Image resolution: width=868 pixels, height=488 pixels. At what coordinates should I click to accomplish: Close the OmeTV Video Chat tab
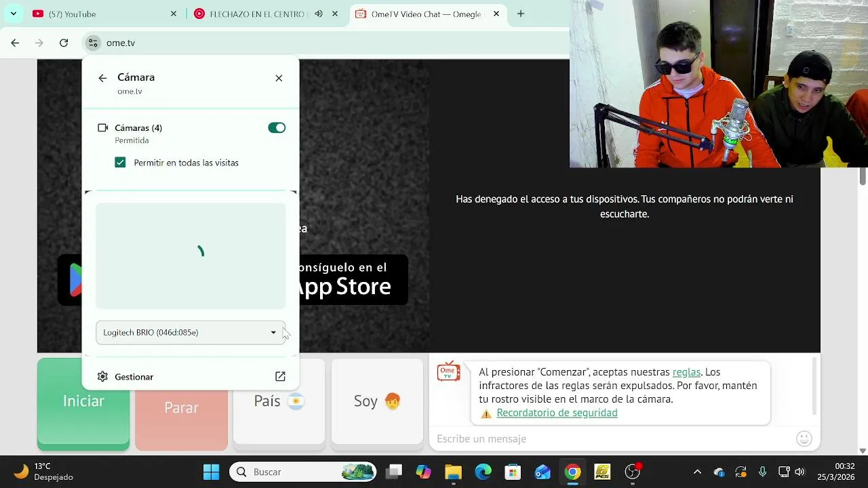click(496, 14)
